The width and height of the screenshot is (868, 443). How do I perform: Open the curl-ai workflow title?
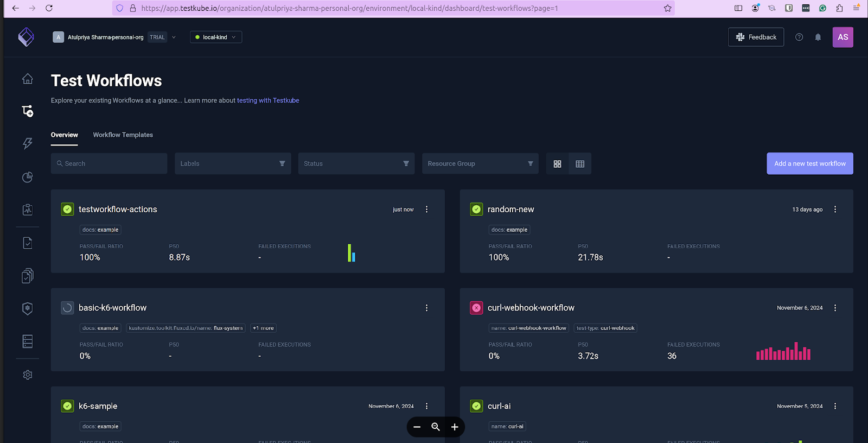(499, 406)
